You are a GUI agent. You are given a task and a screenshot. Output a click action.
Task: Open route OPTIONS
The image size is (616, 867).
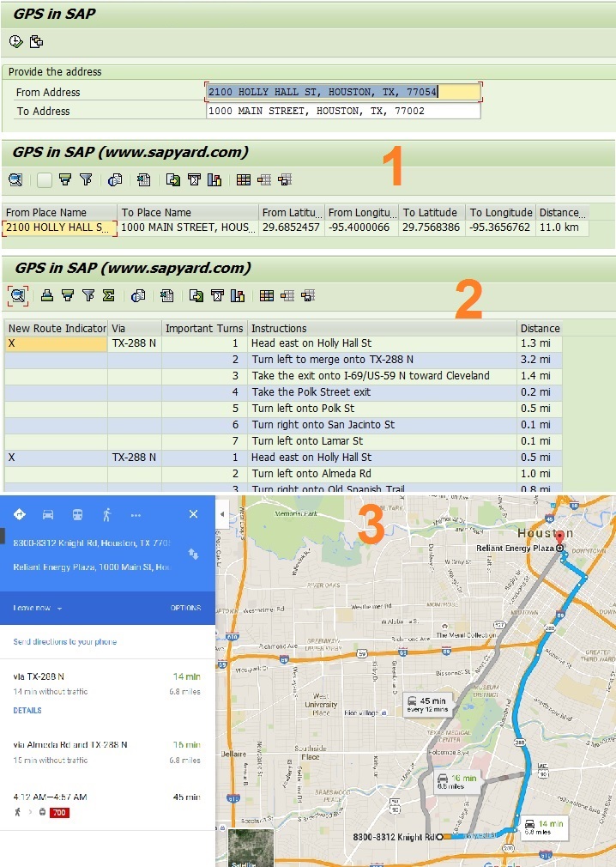185,608
